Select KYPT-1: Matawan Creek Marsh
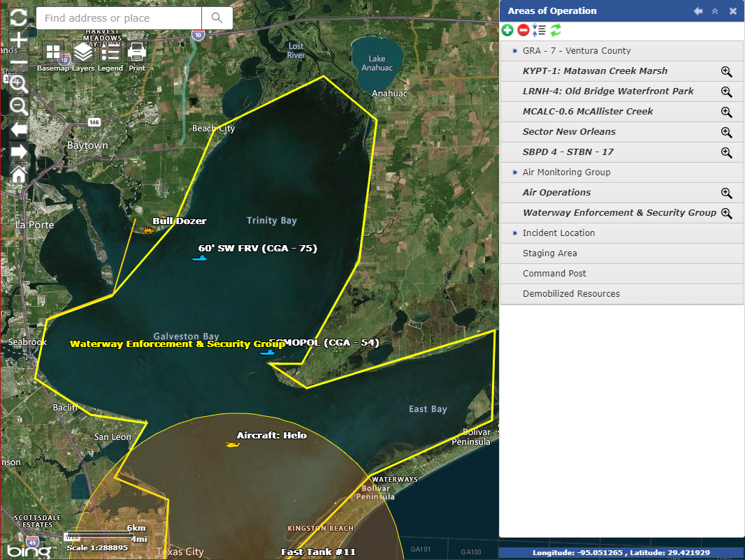Image resolution: width=745 pixels, height=560 pixels. click(x=595, y=71)
